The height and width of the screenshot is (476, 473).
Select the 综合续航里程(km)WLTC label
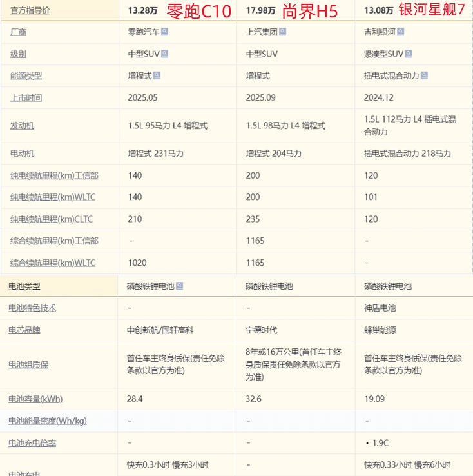[x=53, y=263]
